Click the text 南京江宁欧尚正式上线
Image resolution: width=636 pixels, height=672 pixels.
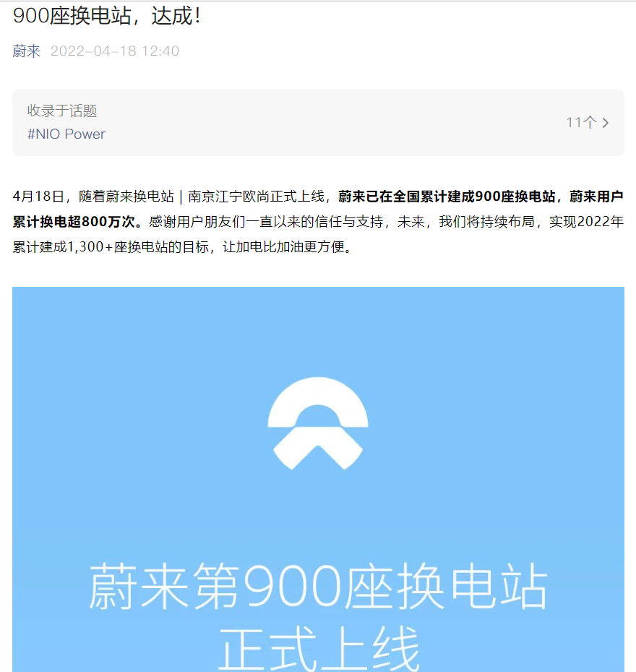(257, 197)
